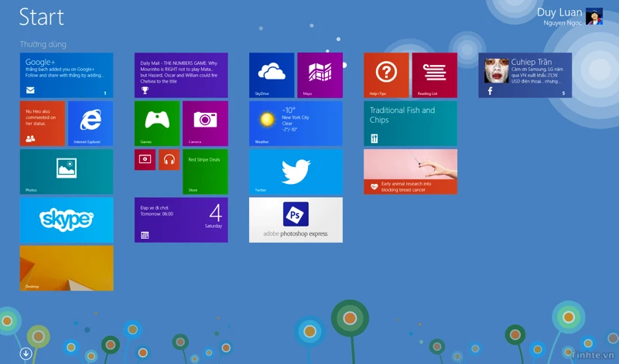Open the People tile with Nu Heo comment
Image resolution: width=619 pixels, height=364 pixels.
(x=43, y=124)
